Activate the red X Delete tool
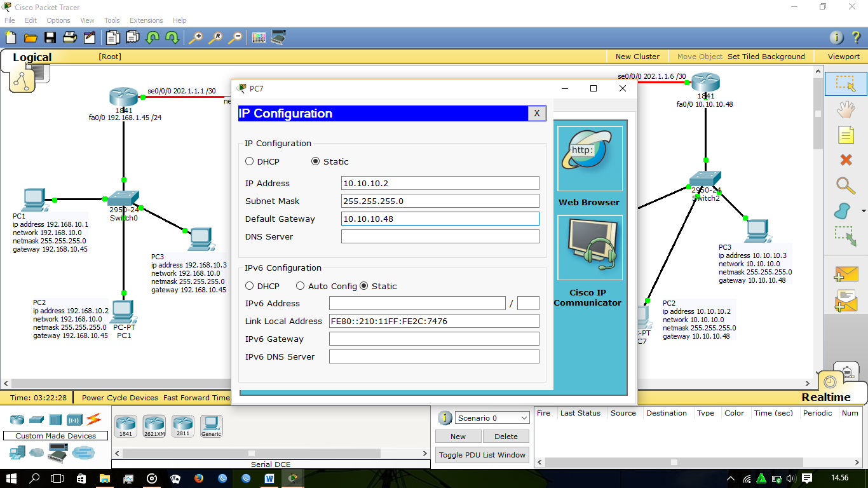Screen dimensions: 868x488 845,160
